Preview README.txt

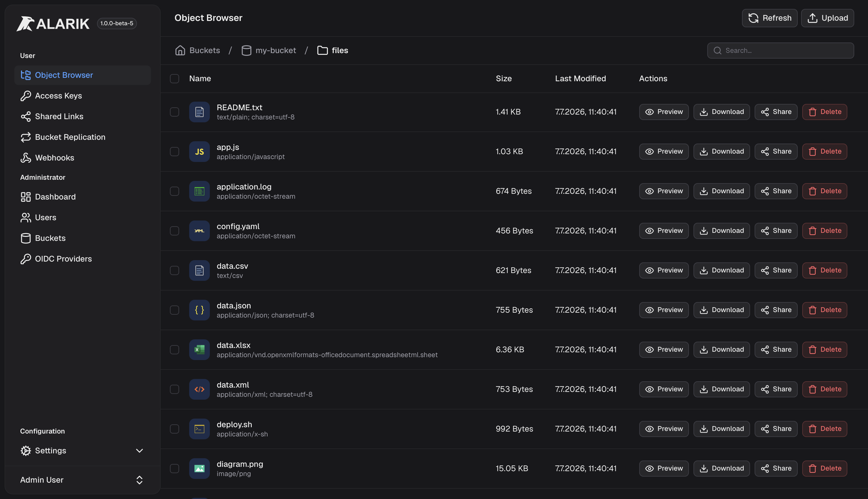664,112
